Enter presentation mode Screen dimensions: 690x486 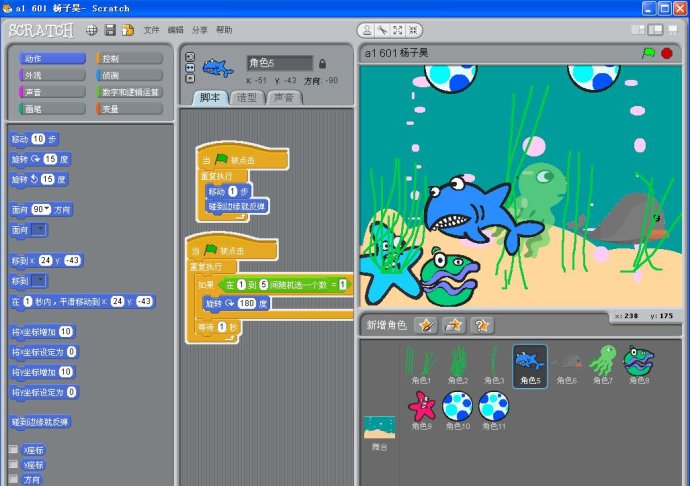click(673, 30)
